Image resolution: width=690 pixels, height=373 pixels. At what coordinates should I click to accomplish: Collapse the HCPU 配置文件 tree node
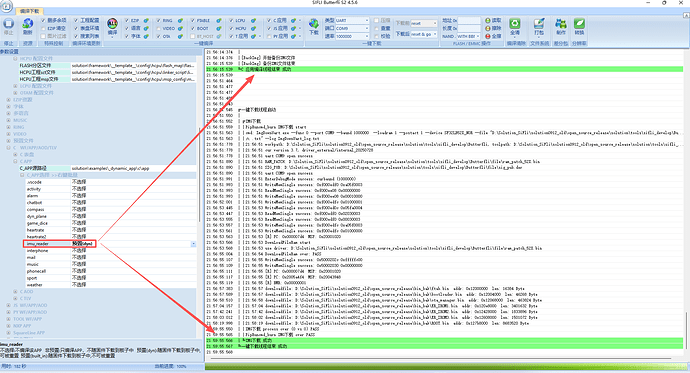[x=15, y=59]
